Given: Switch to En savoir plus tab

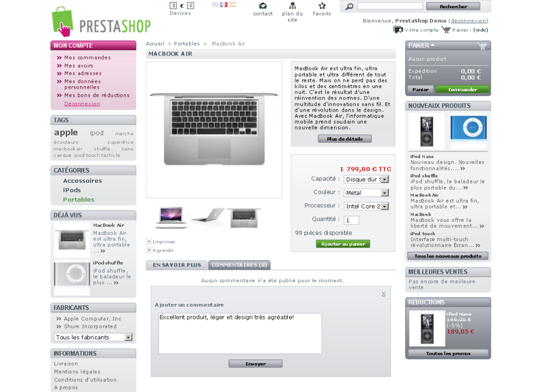Looking at the screenshot, I should 177,265.
